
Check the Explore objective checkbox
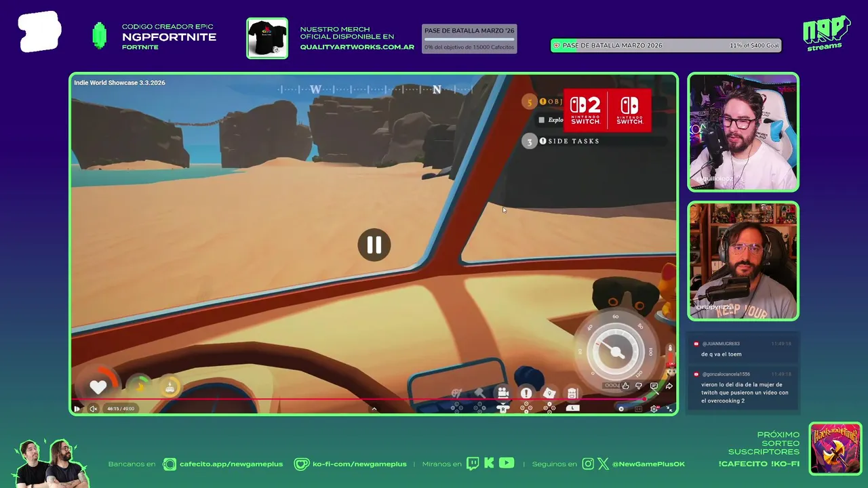(541, 120)
